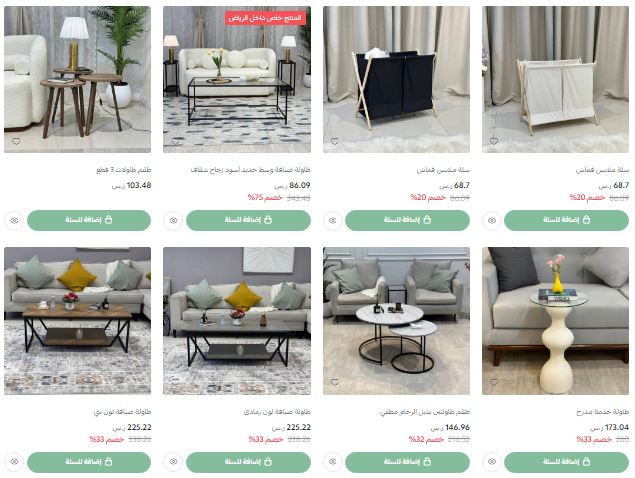Favorite the 3-piece table set with heart icon
The height and width of the screenshot is (478, 635).
16,142
